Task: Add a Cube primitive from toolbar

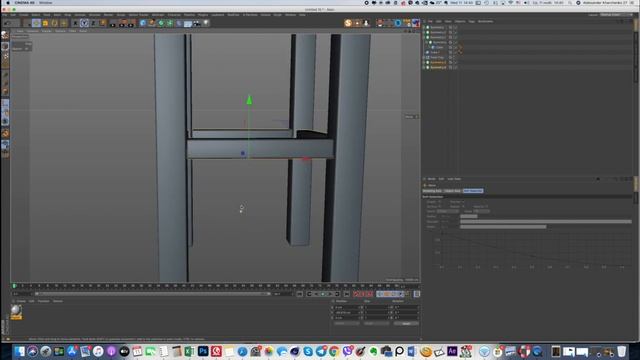Action: coord(143,23)
